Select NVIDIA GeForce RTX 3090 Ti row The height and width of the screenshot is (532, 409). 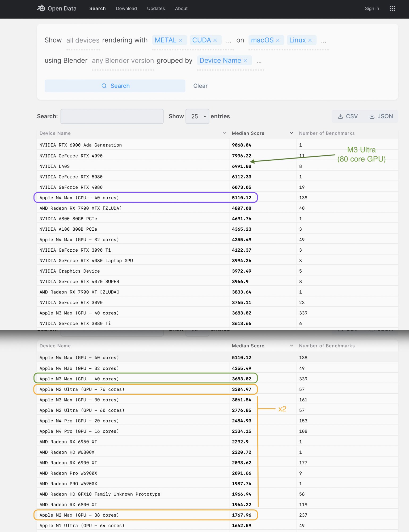pyautogui.click(x=217, y=250)
